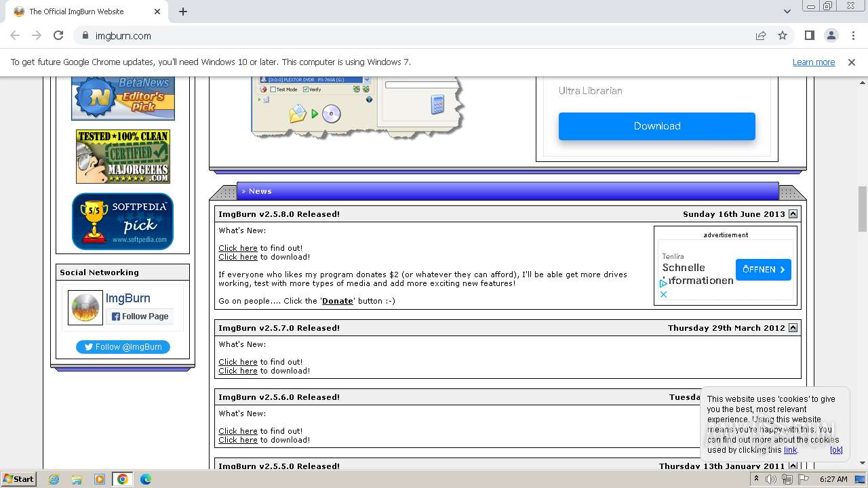This screenshot has height=488, width=868.
Task: Open v2.5.6.0 'Click here to find out' link
Action: [x=238, y=431]
